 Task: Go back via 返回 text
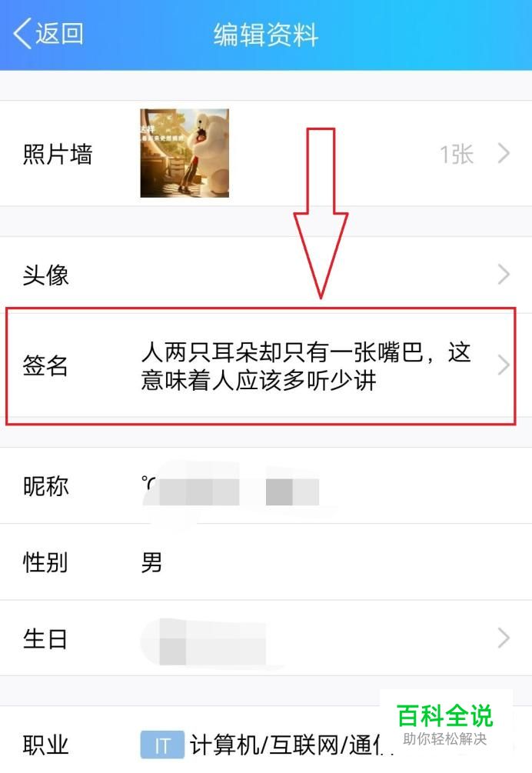[x=59, y=34]
